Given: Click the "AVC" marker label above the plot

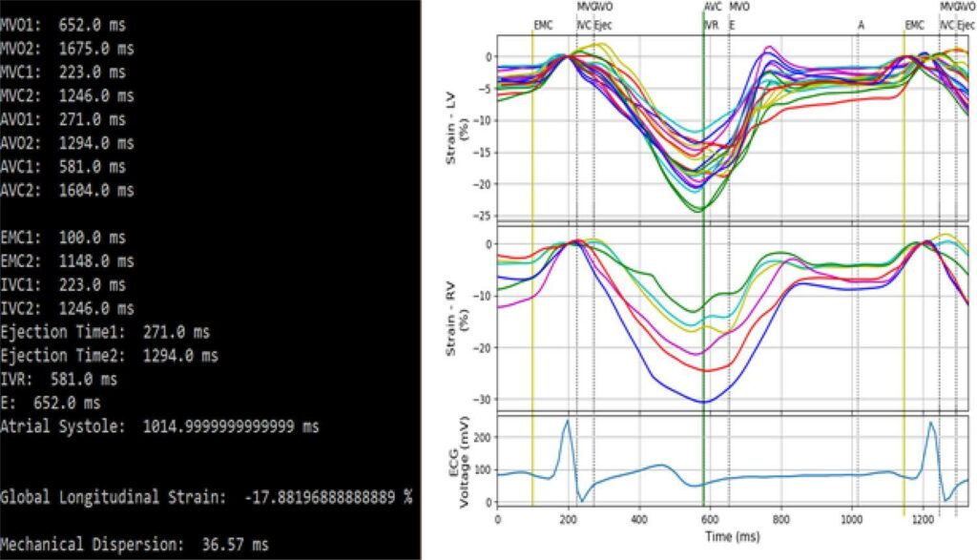Looking at the screenshot, I should [713, 7].
